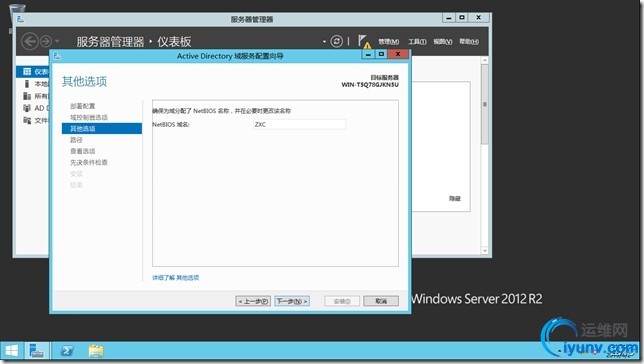Click the Server Manager scrollbar up arrow

click(485, 60)
